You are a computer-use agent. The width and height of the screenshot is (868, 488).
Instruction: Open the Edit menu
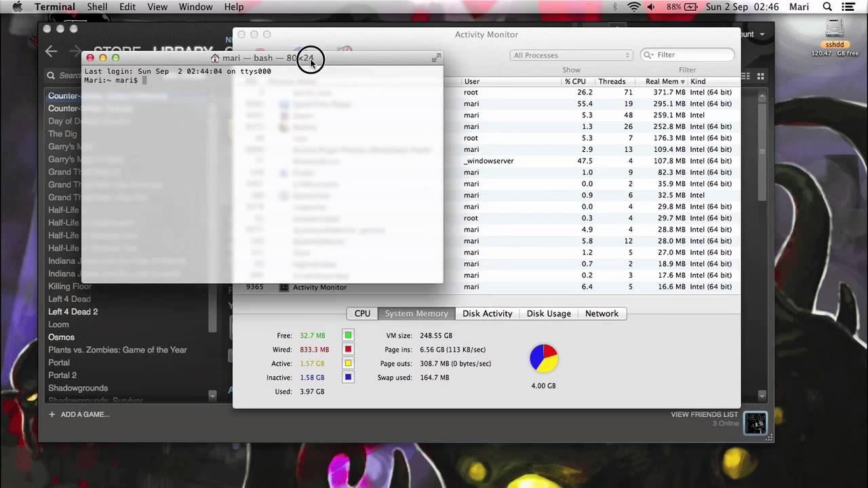(127, 7)
